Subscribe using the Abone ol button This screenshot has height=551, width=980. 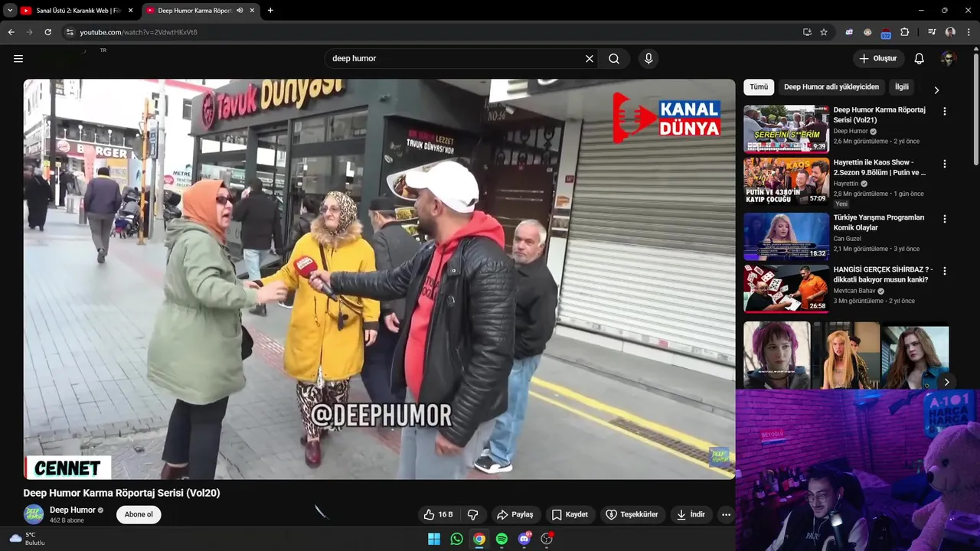(139, 514)
